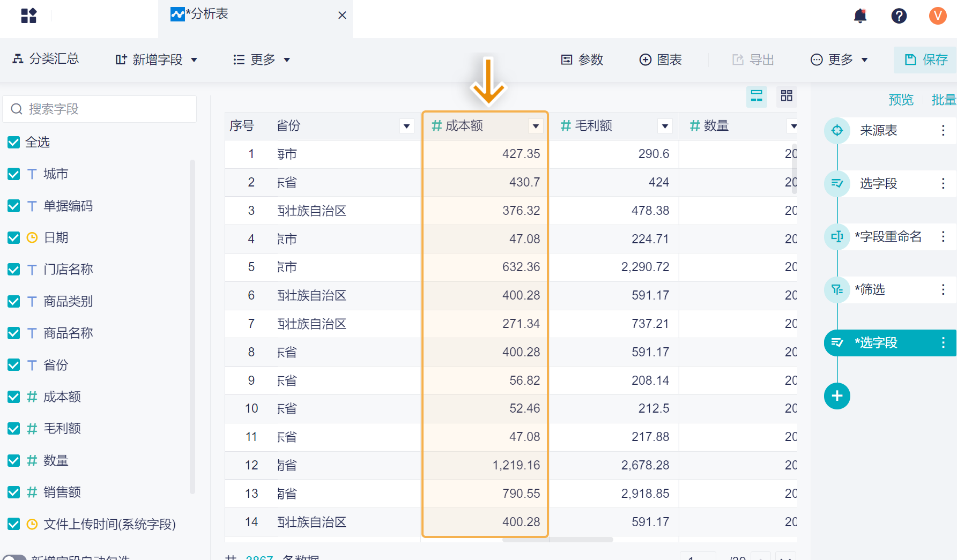Click the 搜索字段 search input
This screenshot has width=957, height=560.
tap(107, 109)
